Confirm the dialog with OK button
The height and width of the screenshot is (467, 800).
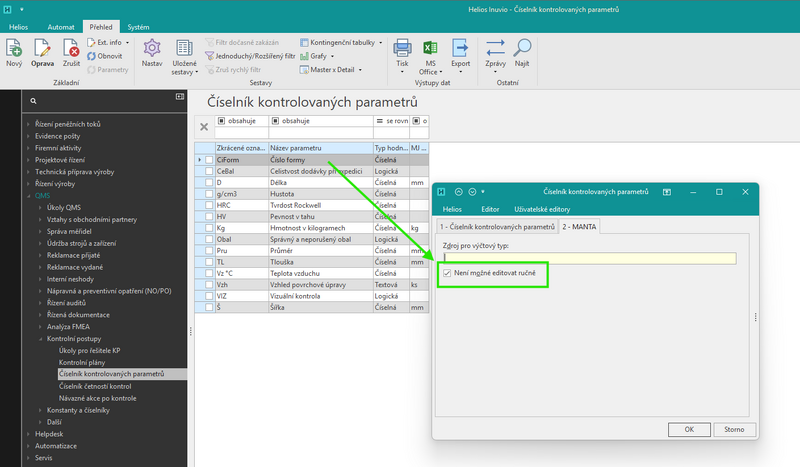[x=689, y=430]
